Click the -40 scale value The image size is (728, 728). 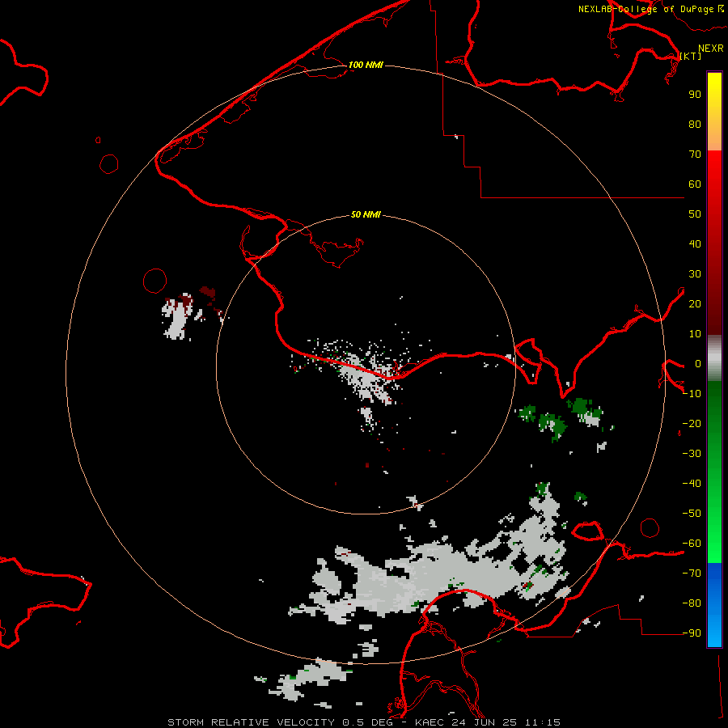click(692, 484)
